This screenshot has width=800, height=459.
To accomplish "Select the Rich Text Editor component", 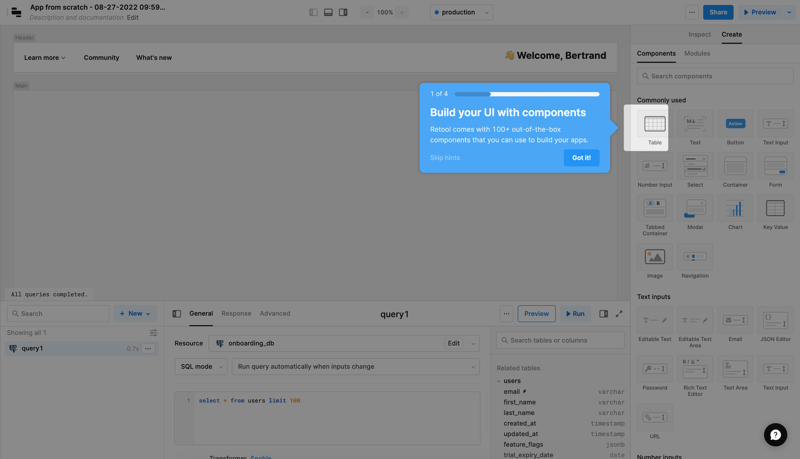I will 695,376.
